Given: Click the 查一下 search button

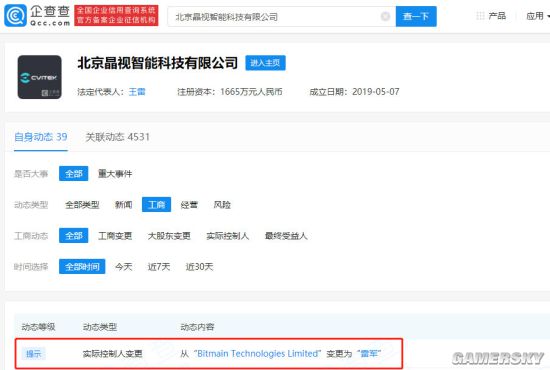Looking at the screenshot, I should click(416, 16).
